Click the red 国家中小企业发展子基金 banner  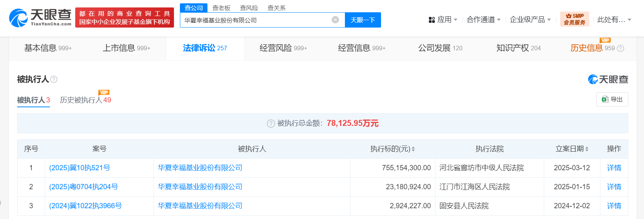click(x=124, y=18)
